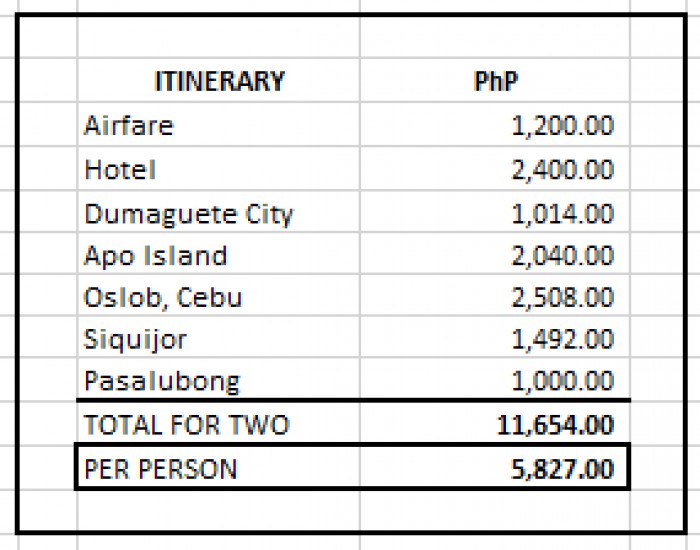Select the 5,827.00 per person amount
This screenshot has width=700, height=550.
pos(495,467)
